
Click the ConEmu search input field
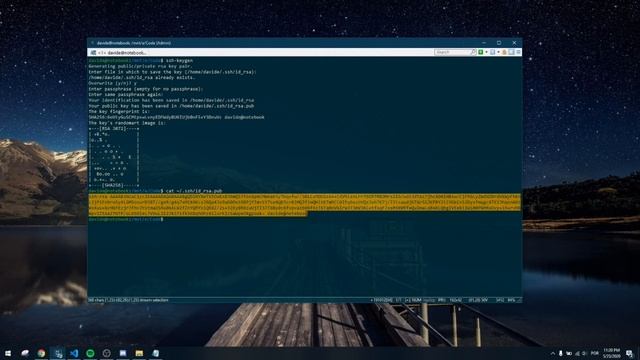coord(452,52)
